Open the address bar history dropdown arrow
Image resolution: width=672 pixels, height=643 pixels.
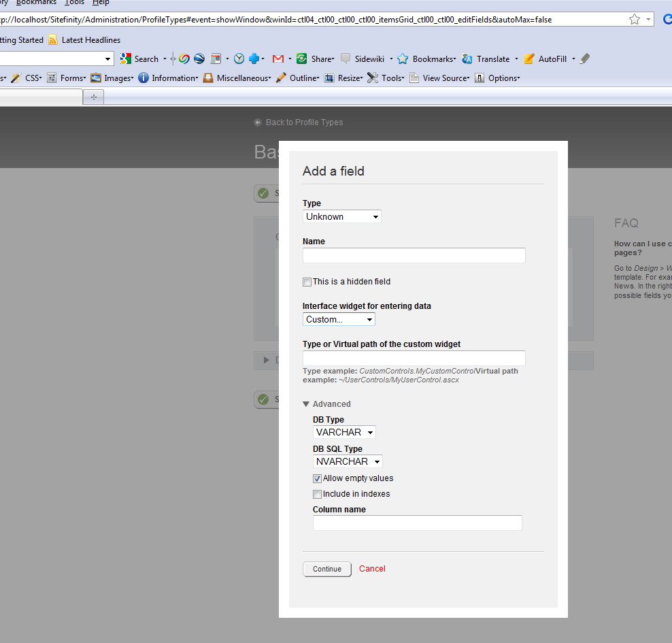648,19
